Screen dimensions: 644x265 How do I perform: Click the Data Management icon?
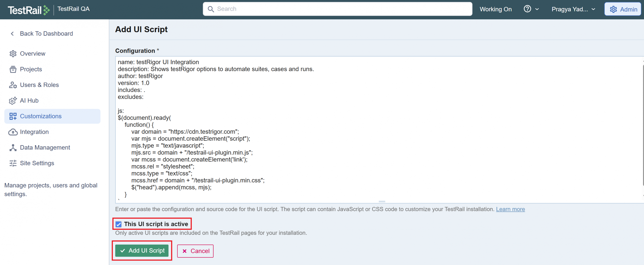(x=13, y=148)
